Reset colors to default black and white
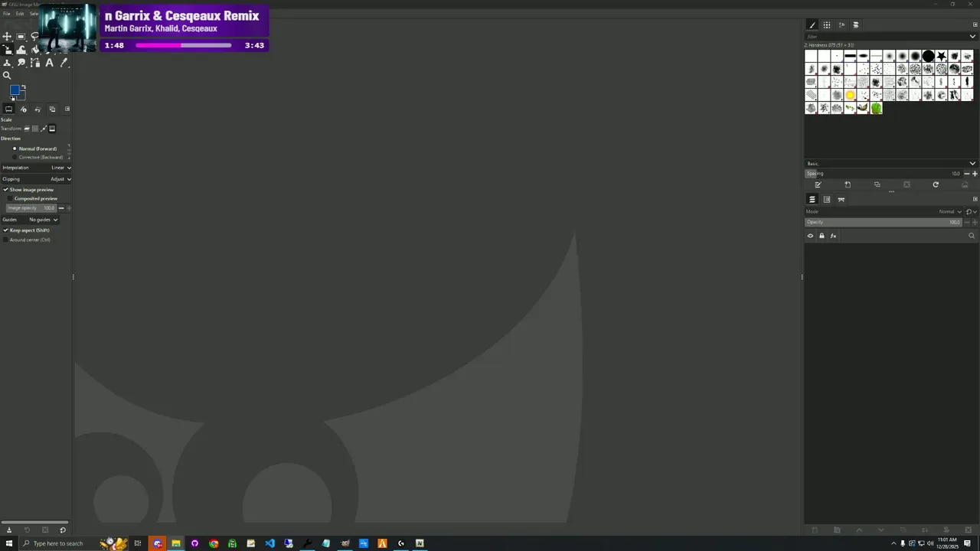Screen dimensions: 980x551 12,98
